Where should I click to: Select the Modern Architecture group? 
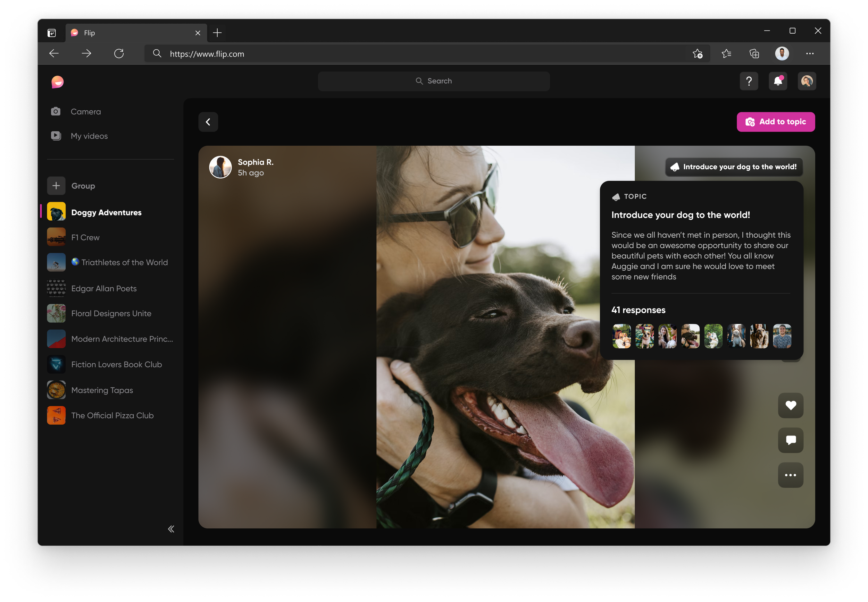point(110,339)
